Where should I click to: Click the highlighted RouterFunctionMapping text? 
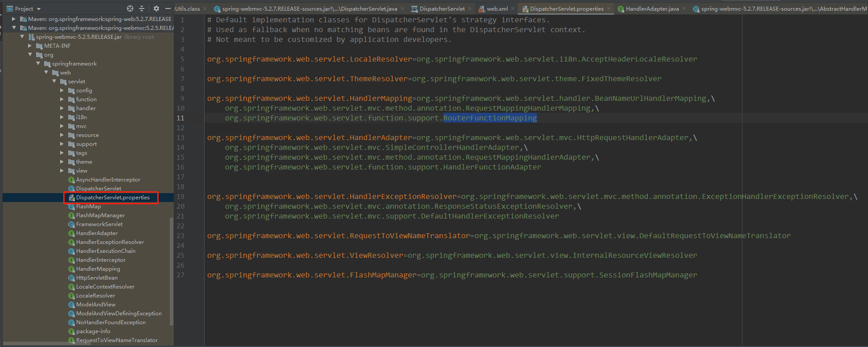(490, 118)
